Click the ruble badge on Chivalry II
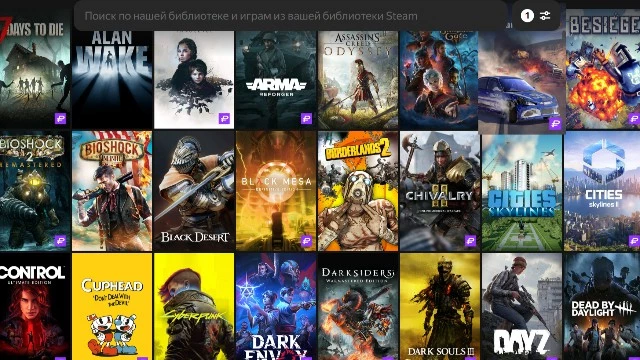The image size is (640, 360). pyautogui.click(x=471, y=241)
